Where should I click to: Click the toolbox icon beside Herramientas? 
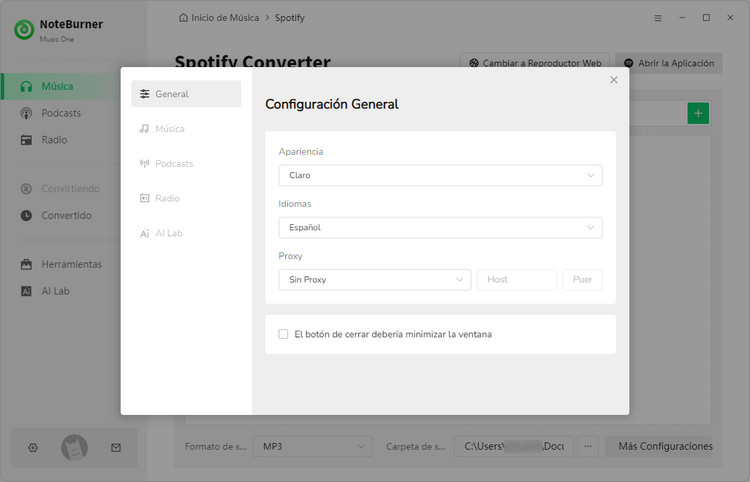(26, 264)
